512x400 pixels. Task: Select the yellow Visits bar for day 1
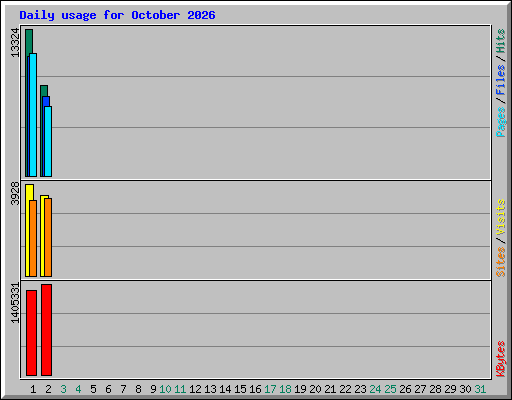click(29, 192)
